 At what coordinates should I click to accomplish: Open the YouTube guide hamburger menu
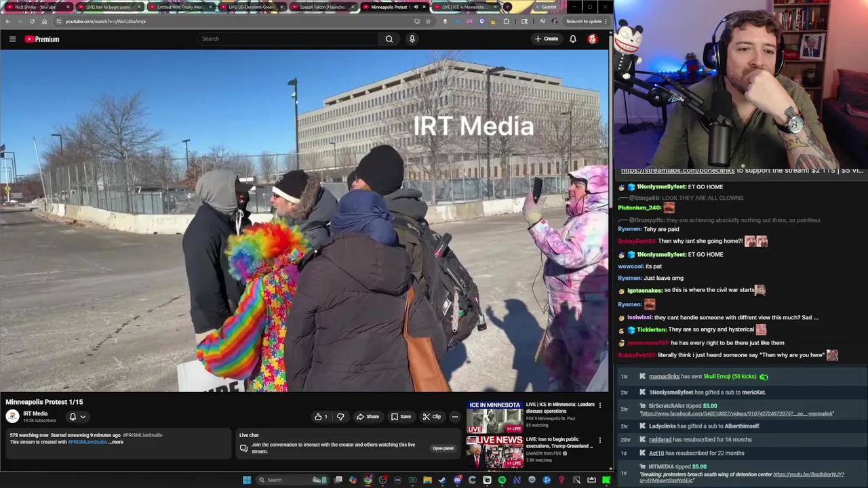point(12,39)
